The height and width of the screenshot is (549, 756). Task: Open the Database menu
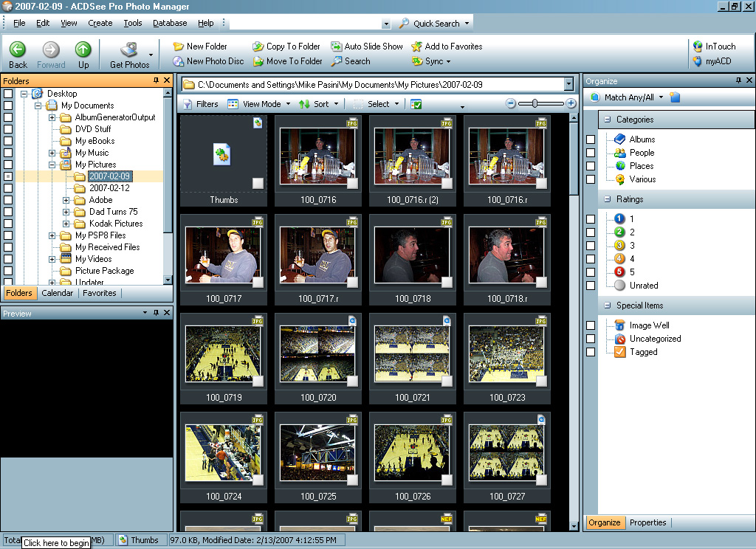[x=170, y=23]
